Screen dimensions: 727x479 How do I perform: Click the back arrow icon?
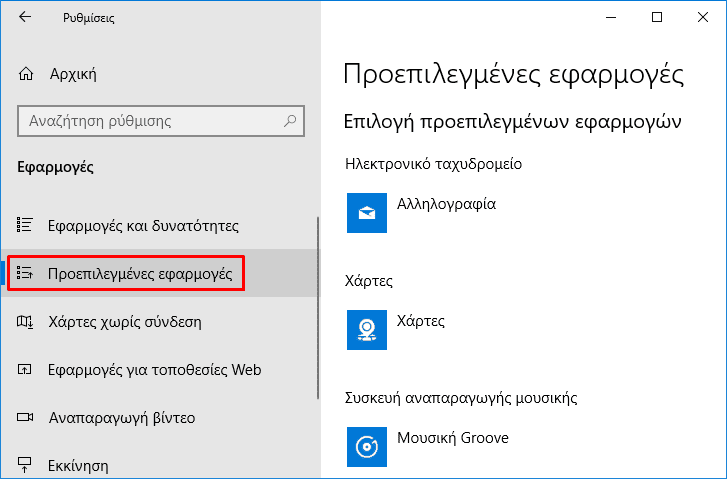[25, 17]
